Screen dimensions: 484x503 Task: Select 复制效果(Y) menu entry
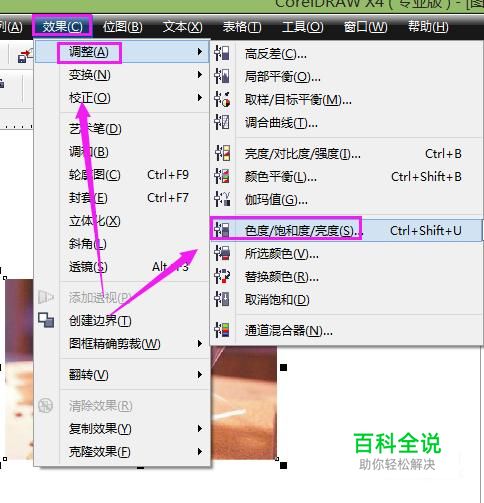[x=122, y=428]
